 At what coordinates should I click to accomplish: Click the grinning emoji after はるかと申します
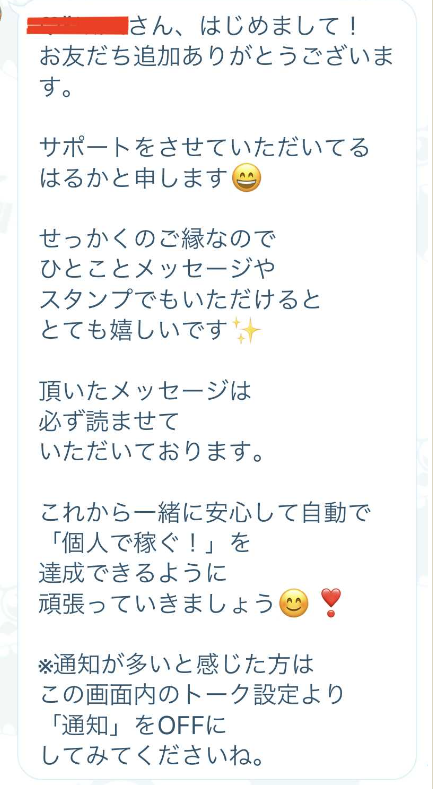click(246, 179)
